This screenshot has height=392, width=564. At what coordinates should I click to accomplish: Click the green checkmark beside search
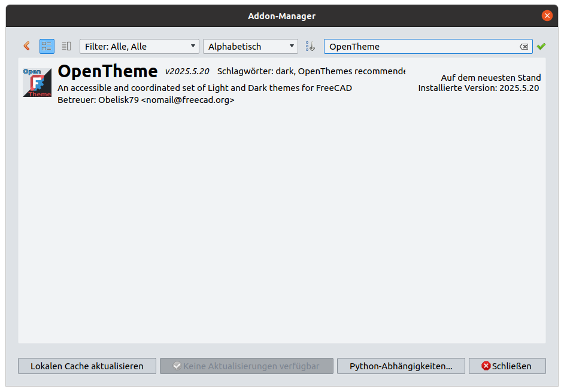(x=541, y=46)
